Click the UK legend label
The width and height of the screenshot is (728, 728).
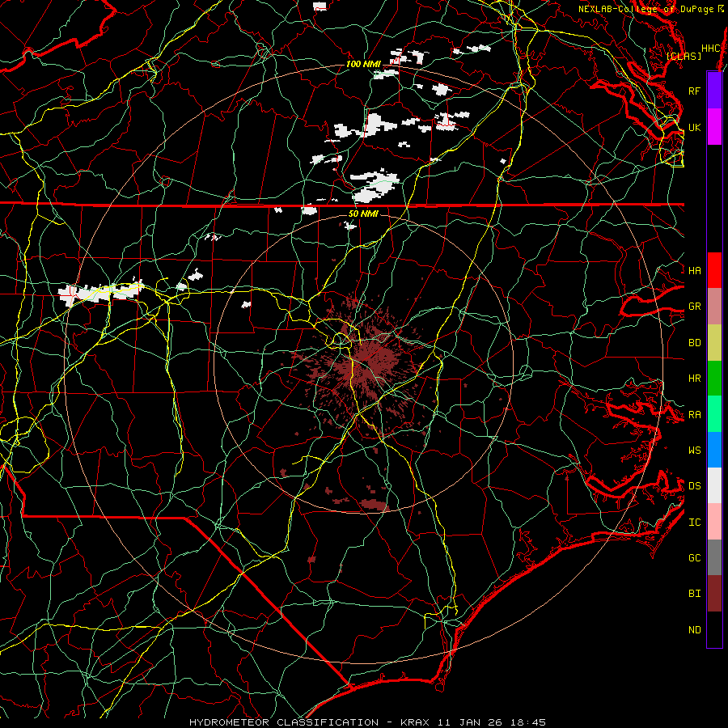pos(694,127)
